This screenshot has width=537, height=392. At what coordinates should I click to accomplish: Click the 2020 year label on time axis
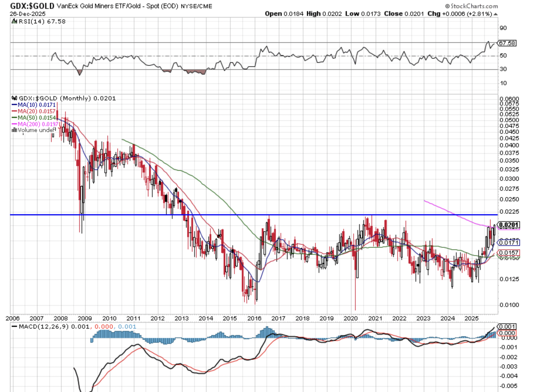350,318
